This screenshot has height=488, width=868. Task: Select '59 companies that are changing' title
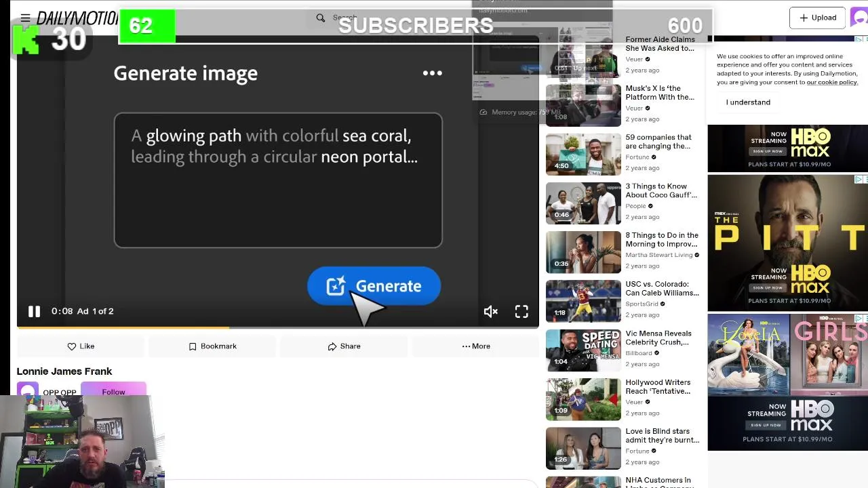(x=658, y=142)
